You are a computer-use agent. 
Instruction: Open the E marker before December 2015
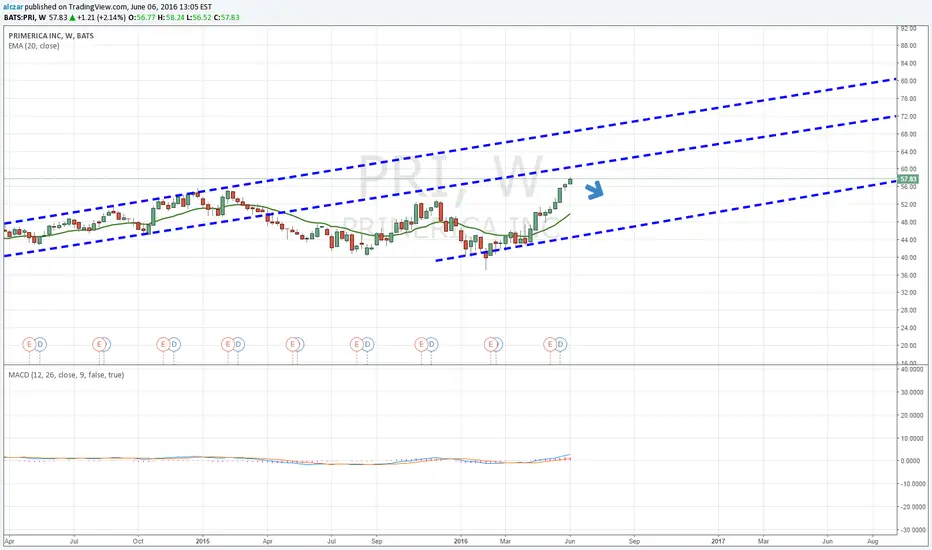point(421,344)
